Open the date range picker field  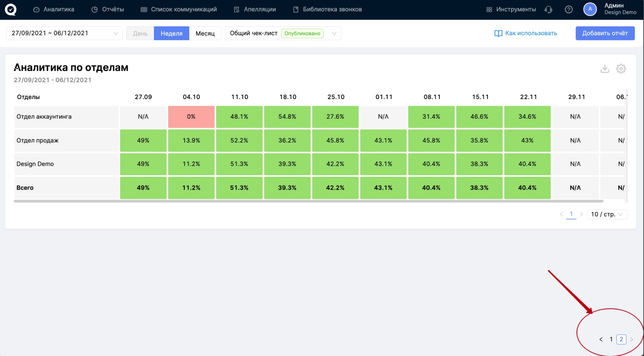point(64,33)
